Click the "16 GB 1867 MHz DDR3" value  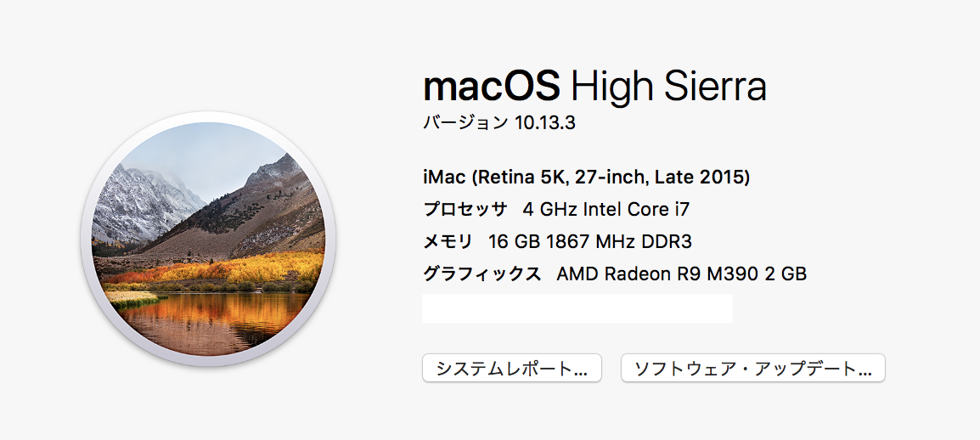pyautogui.click(x=590, y=242)
